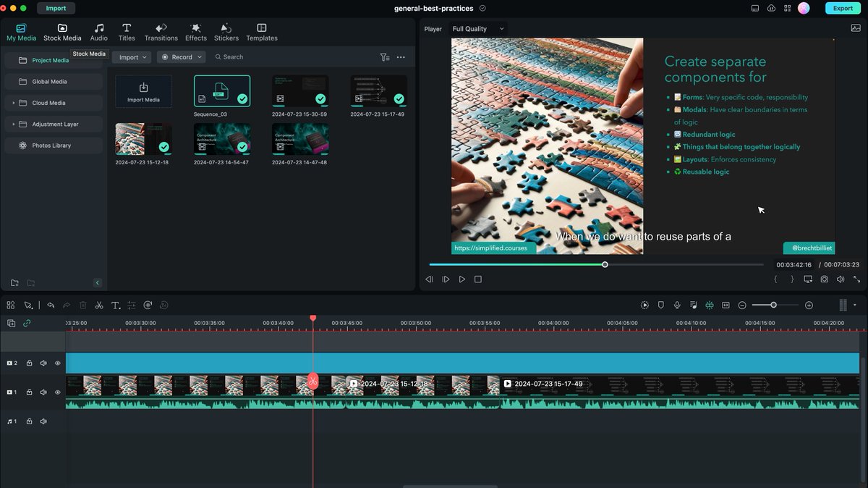
Task: Click the Import Media tile
Action: pyautogui.click(x=144, y=91)
